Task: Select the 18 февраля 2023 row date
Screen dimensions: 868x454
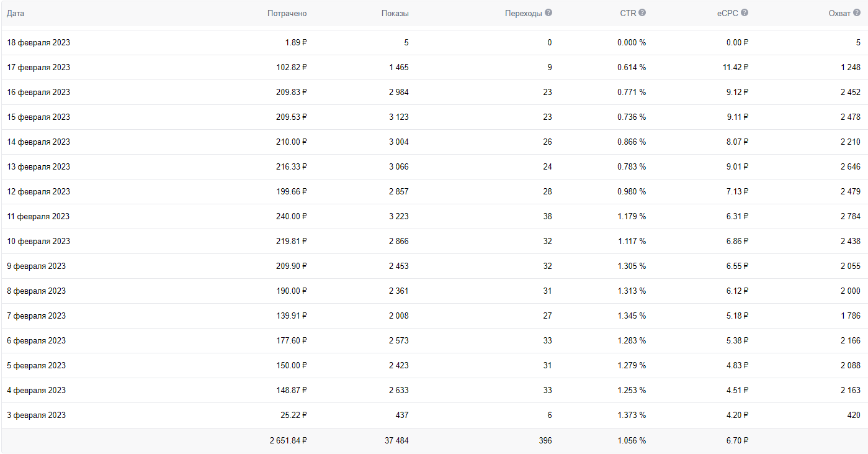Action: tap(38, 43)
